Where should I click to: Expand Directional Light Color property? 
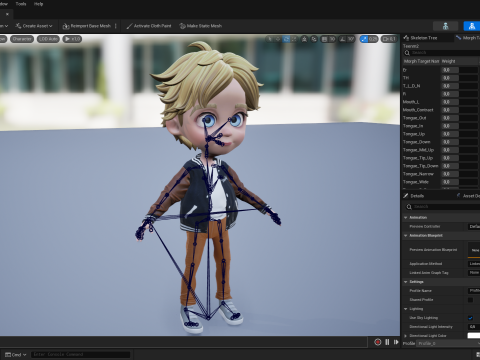(x=405, y=336)
